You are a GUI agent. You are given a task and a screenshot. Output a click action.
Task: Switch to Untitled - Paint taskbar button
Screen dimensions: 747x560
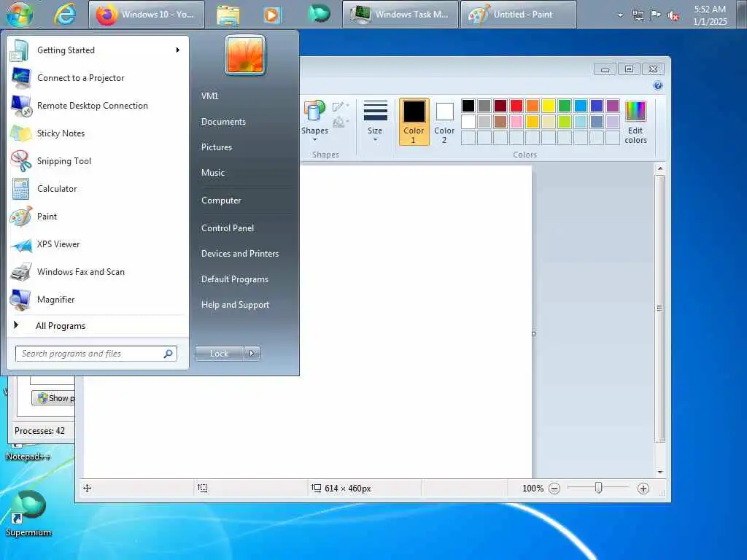519,15
